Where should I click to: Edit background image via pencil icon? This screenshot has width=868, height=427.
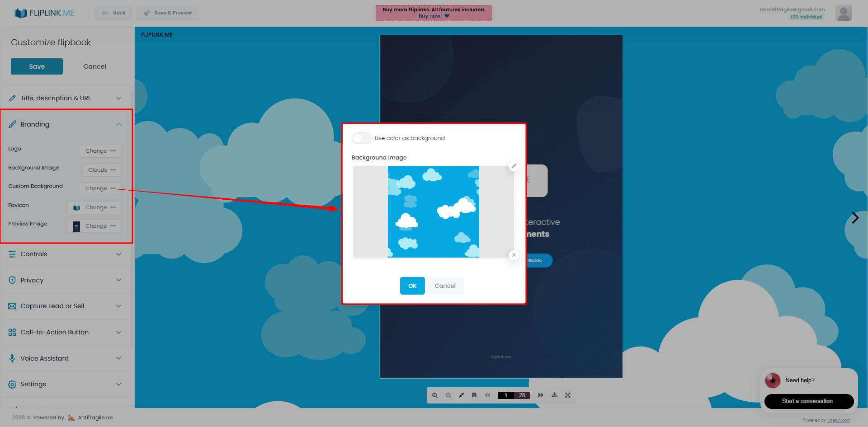click(x=514, y=166)
